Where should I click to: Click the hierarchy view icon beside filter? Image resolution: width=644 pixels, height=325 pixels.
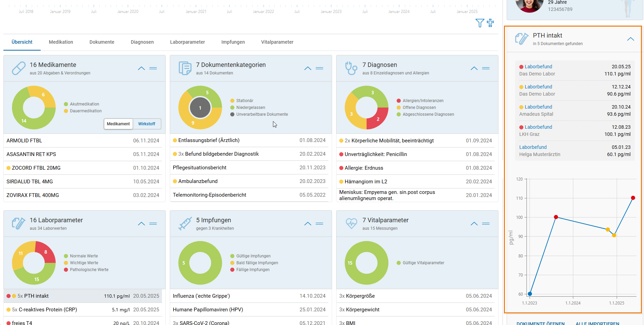(490, 23)
